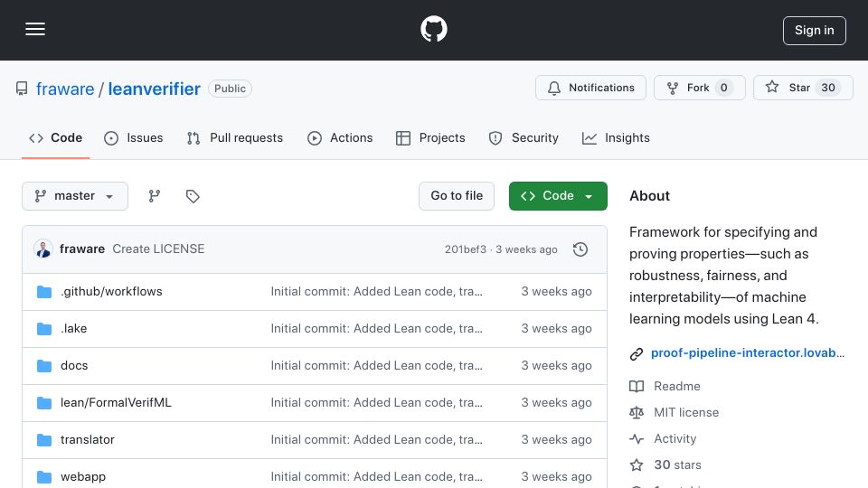This screenshot has width=868, height=488.
Task: Click the folder icon beside .lake
Action: coord(44,329)
